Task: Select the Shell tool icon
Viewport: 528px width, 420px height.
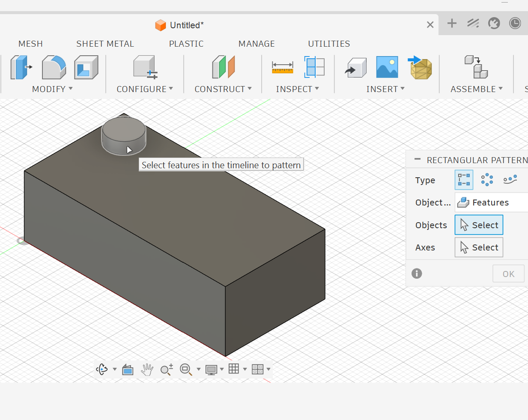Action: pos(86,67)
